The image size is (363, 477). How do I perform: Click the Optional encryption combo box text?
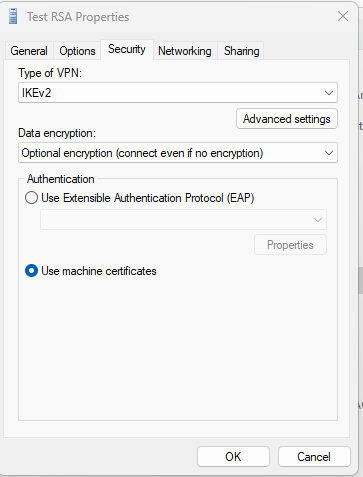coord(142,153)
